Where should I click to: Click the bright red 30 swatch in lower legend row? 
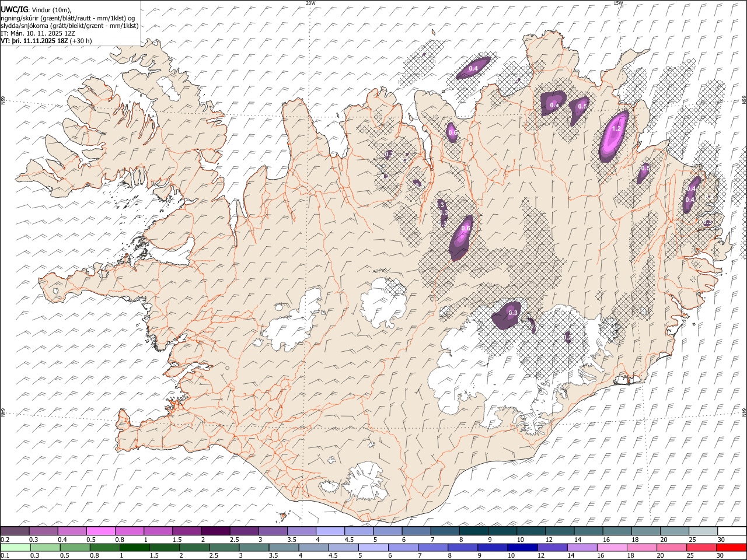[x=731, y=547]
